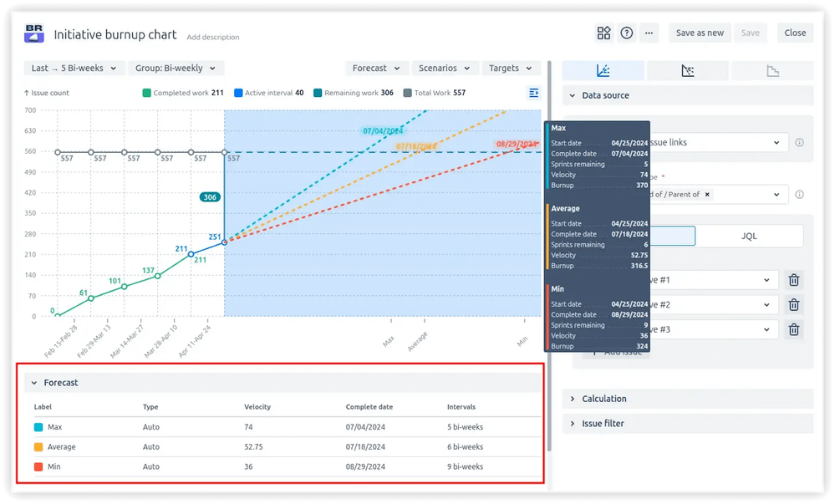This screenshot has height=504, width=835.
Task: Open the more options ellipsis icon
Action: tap(648, 33)
